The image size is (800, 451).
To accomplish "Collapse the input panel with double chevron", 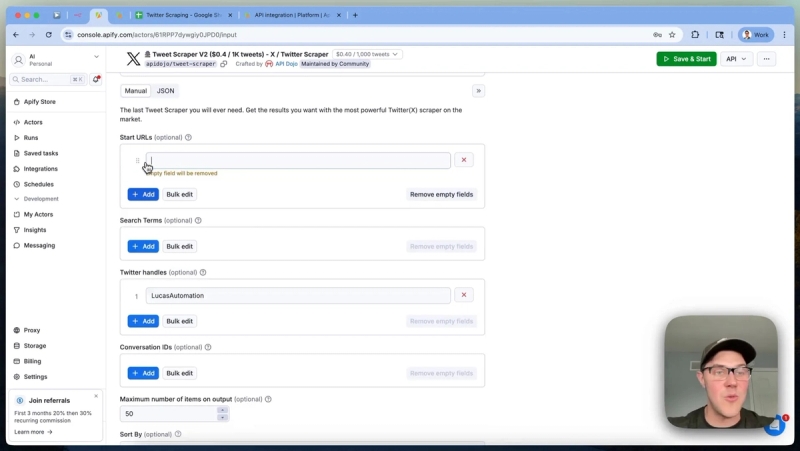I will pyautogui.click(x=478, y=91).
